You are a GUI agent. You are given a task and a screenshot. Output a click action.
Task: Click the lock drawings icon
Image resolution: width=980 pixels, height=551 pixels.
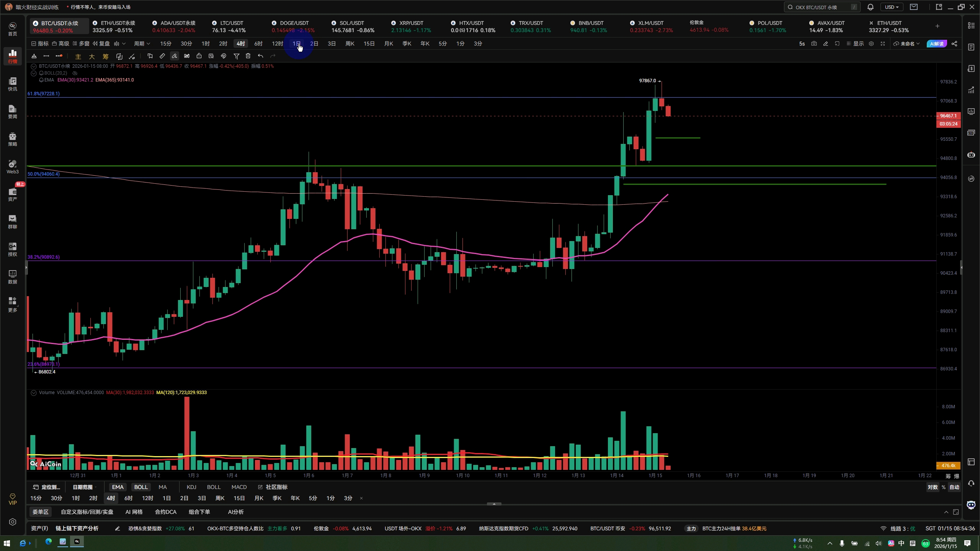199,56
